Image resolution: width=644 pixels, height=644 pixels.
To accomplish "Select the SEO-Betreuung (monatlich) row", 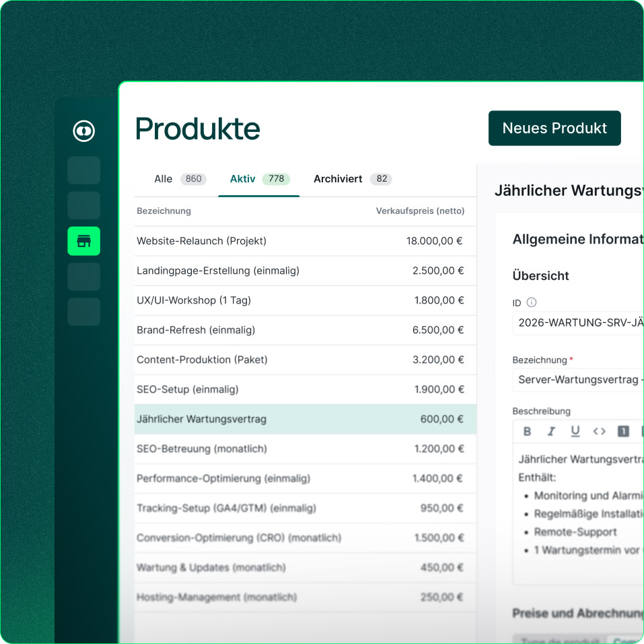I will point(306,449).
